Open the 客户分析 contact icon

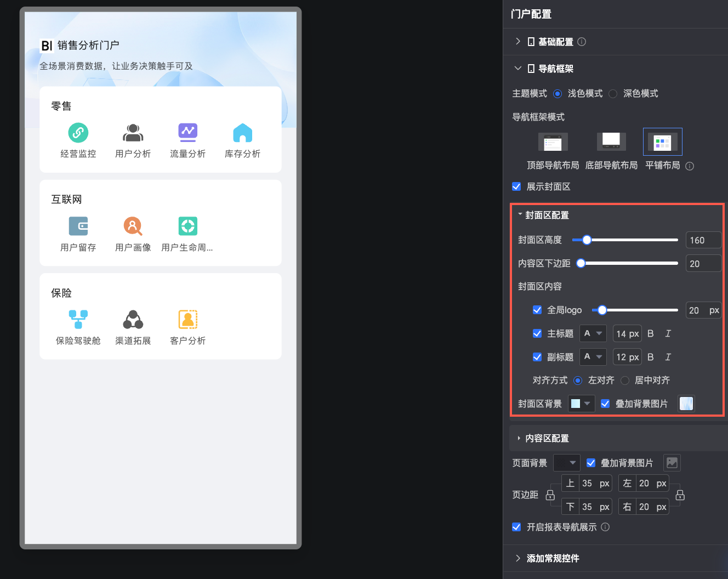(188, 319)
